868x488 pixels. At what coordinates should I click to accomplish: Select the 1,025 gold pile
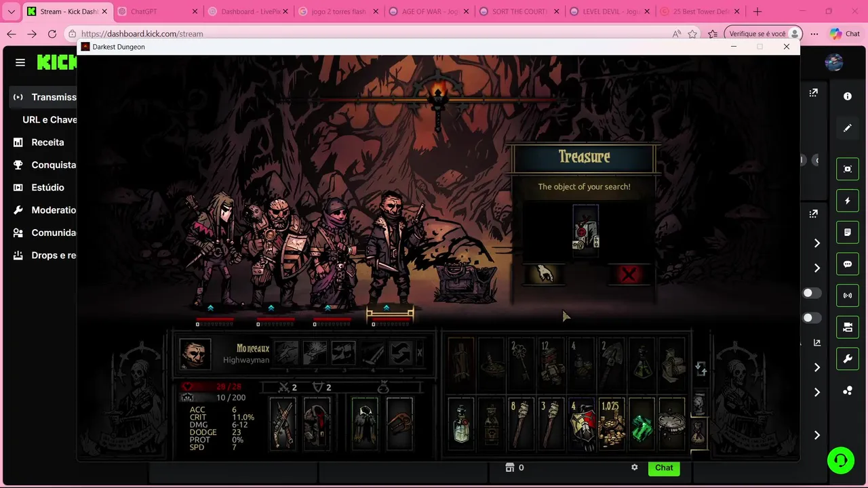(x=611, y=424)
